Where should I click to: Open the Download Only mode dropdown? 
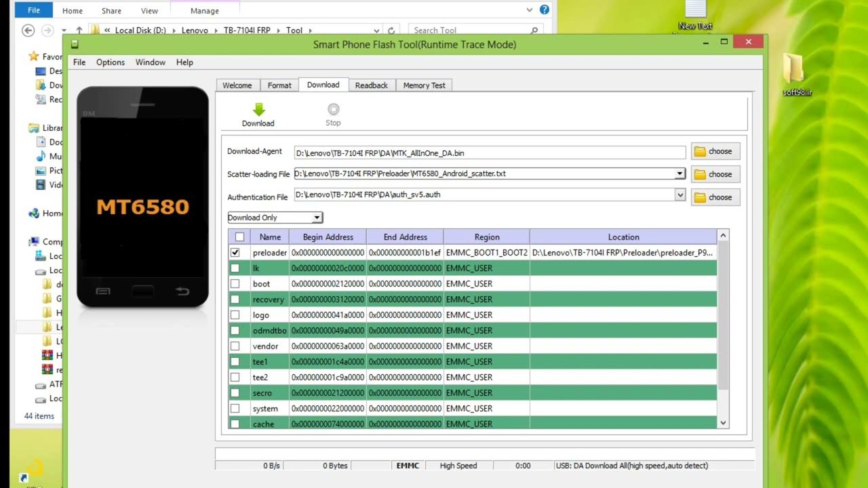(x=317, y=218)
